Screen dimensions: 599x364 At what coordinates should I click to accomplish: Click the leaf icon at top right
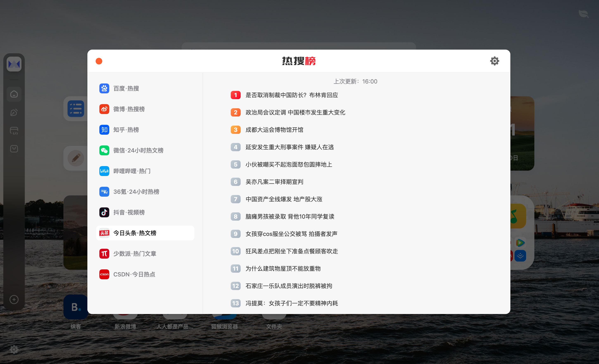point(584,14)
